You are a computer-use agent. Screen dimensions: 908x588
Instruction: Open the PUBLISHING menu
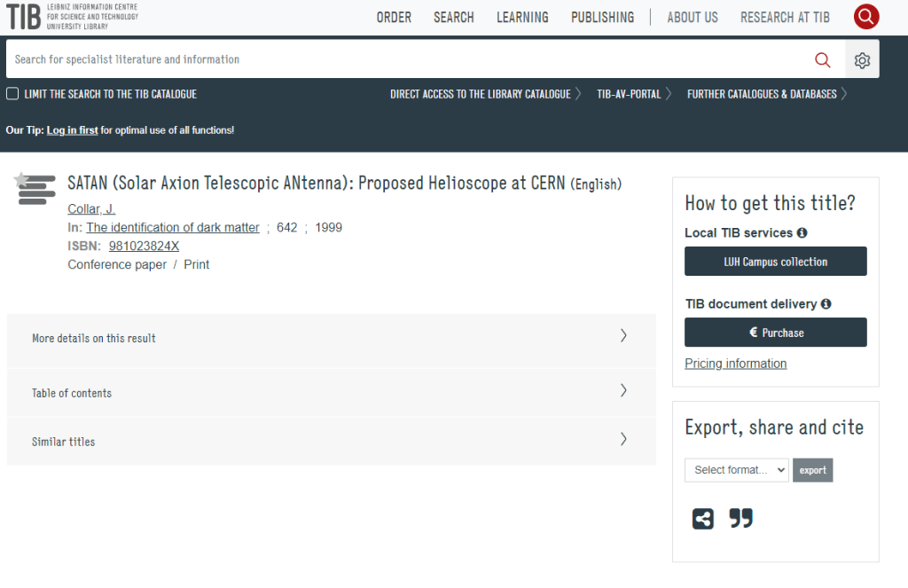tap(602, 18)
